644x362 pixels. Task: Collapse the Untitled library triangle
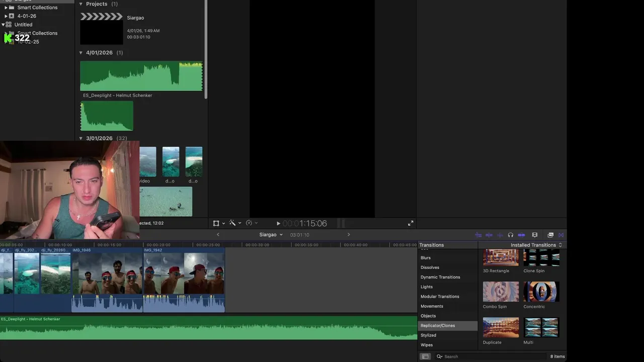(3, 25)
